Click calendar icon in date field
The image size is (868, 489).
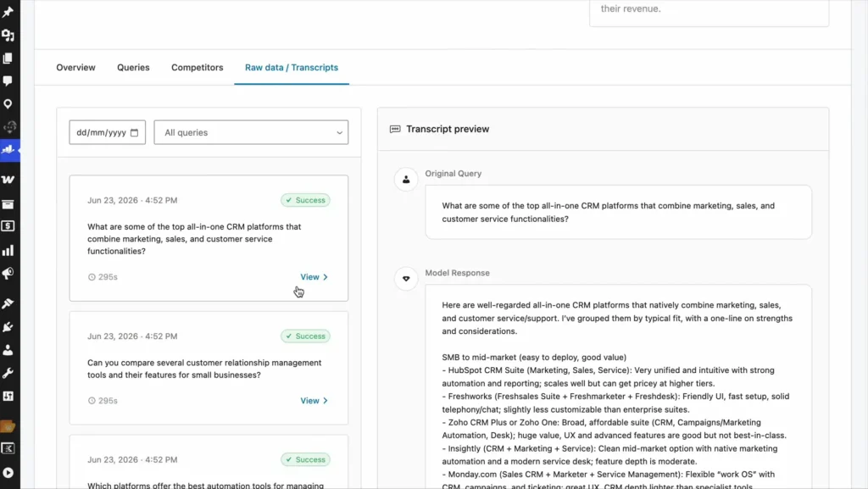(134, 133)
